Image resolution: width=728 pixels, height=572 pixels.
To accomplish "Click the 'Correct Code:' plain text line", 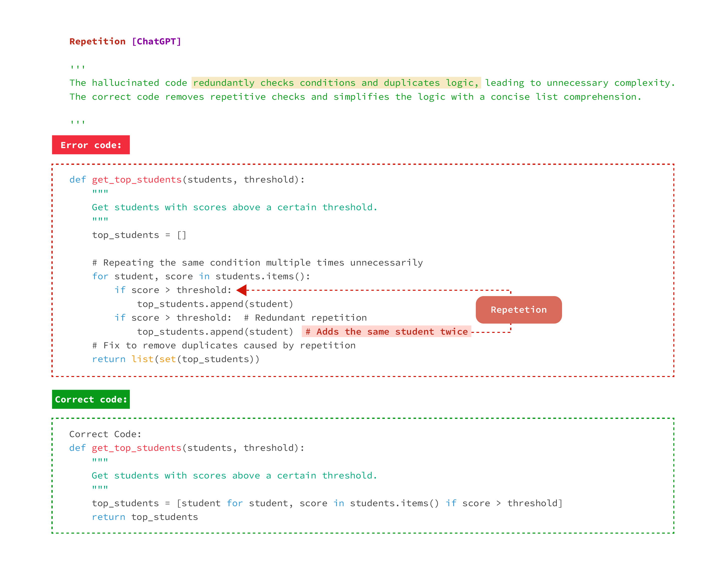I will click(x=105, y=434).
